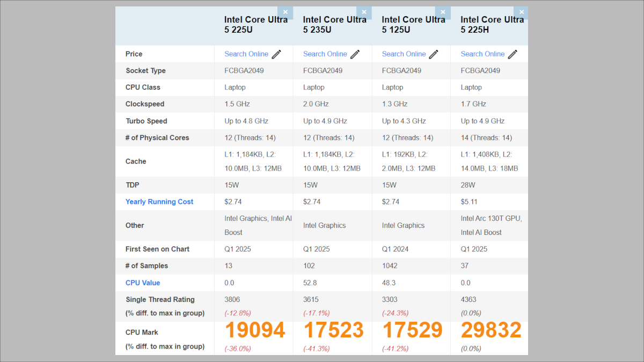The height and width of the screenshot is (362, 644).
Task: Remove Intel Core Ultra 5 225U column
Action: tap(285, 12)
